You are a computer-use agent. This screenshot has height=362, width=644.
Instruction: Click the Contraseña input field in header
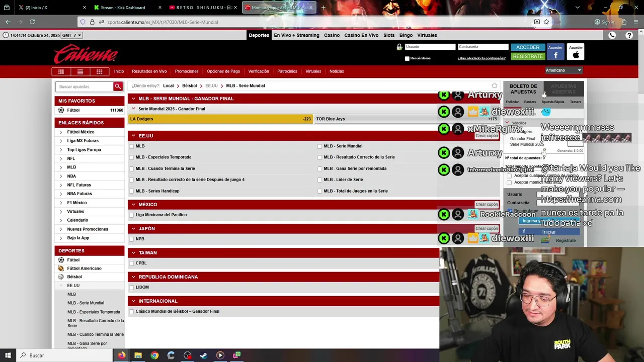click(x=483, y=47)
